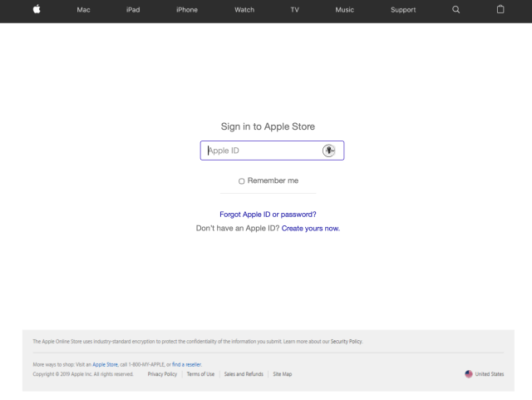Click the Copyright 2019 Apple Inc. text
The image size is (532, 400).
(83, 374)
